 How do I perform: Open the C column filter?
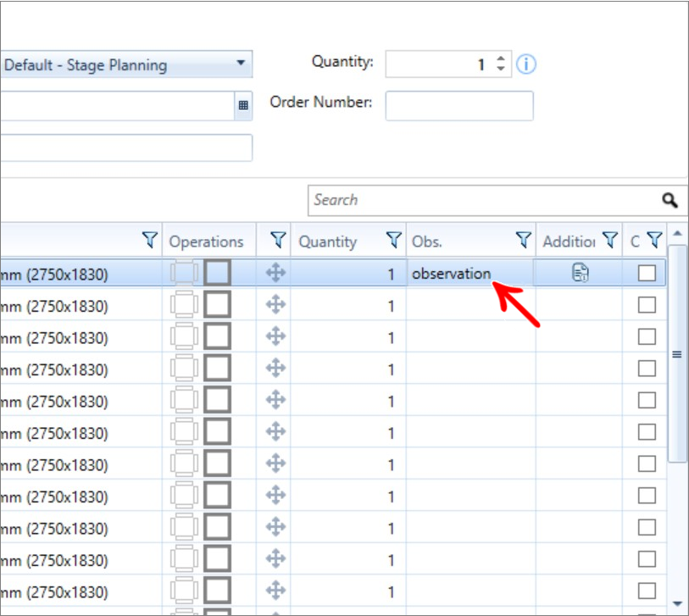tap(655, 240)
